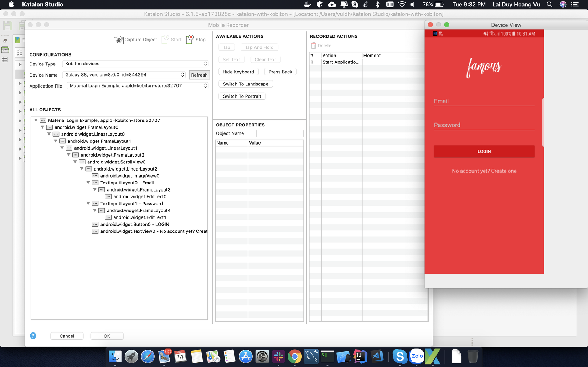Open Launchpad rocket icon in dock
The height and width of the screenshot is (367, 588).
point(131,356)
